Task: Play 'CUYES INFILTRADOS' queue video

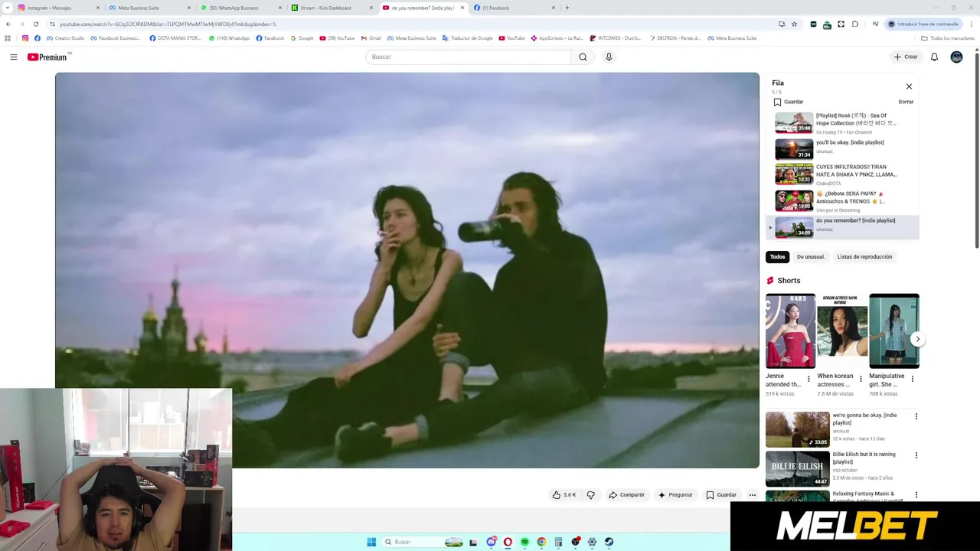Action: pos(842,174)
